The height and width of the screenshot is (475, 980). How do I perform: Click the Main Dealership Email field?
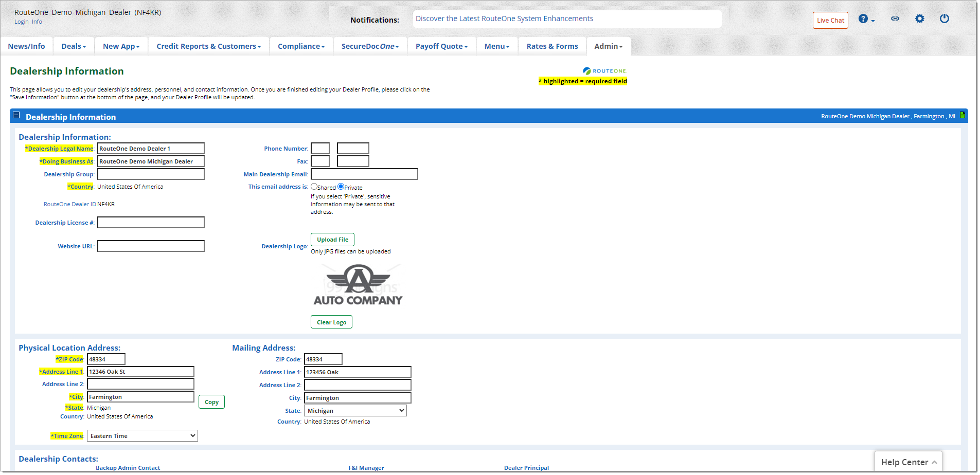[x=364, y=174]
